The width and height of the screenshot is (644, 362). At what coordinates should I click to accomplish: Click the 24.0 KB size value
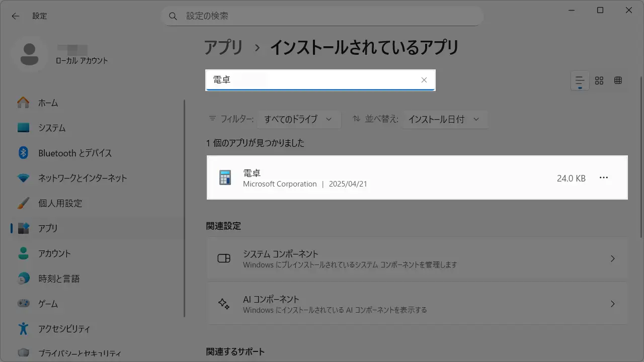click(x=571, y=178)
